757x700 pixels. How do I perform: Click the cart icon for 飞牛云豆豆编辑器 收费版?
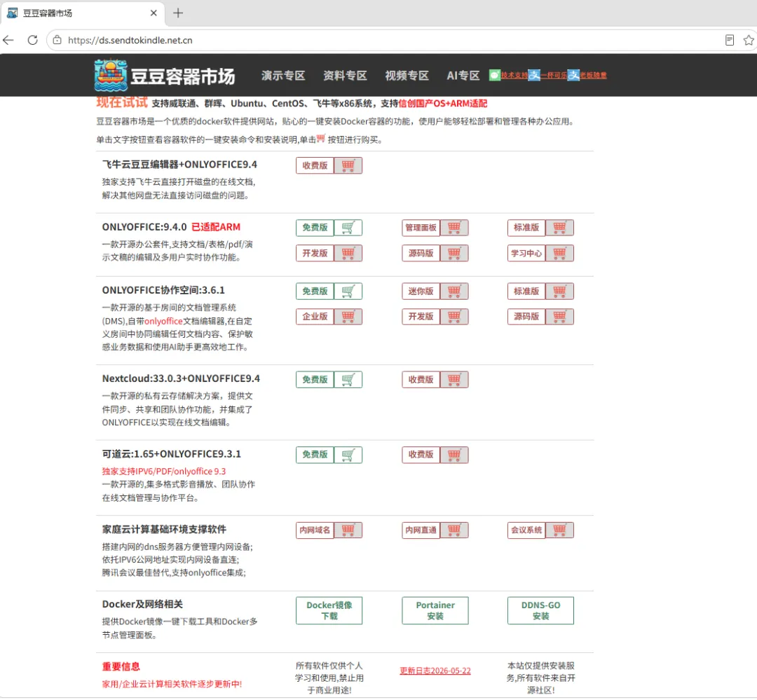click(348, 165)
